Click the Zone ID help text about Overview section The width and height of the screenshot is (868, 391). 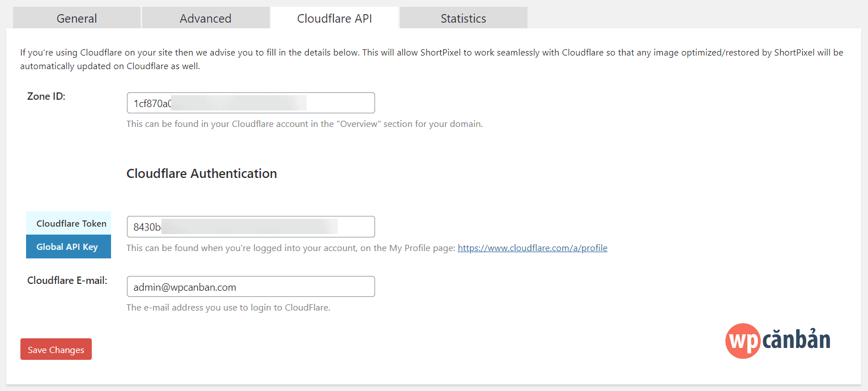[304, 124]
